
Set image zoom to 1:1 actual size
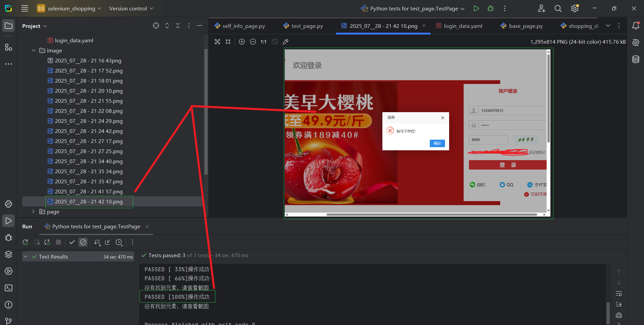263,42
